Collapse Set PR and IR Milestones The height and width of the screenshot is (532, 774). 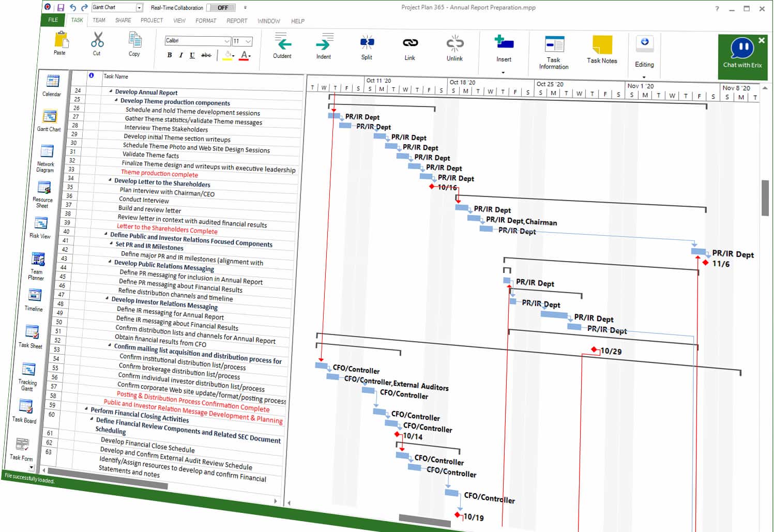click(112, 243)
